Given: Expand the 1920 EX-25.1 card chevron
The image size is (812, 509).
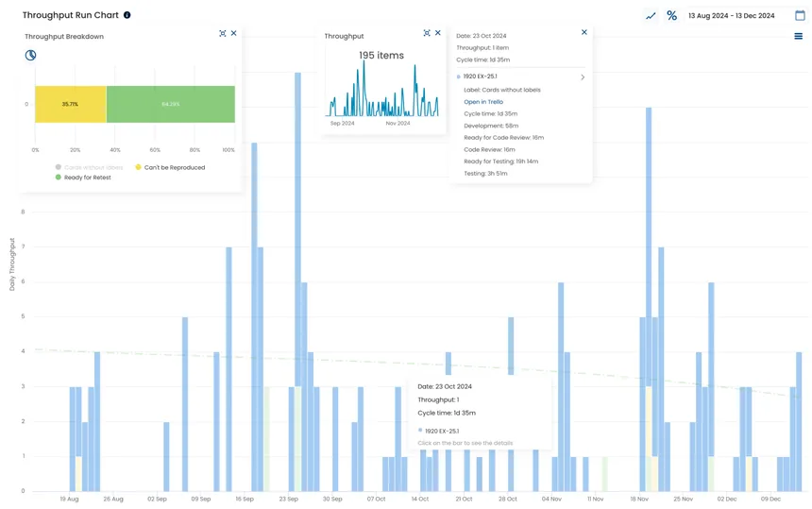Looking at the screenshot, I should 583,77.
